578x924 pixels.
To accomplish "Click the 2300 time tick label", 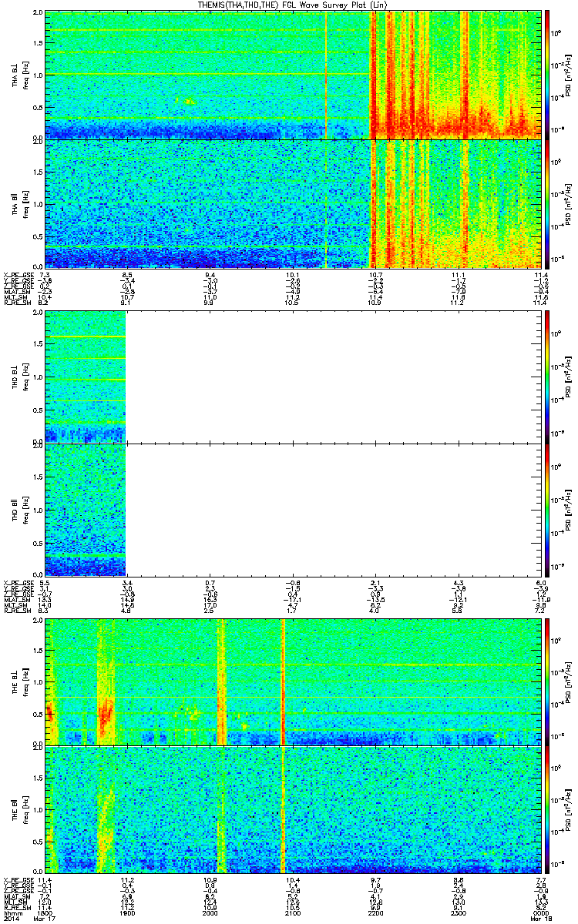I will [x=458, y=912].
